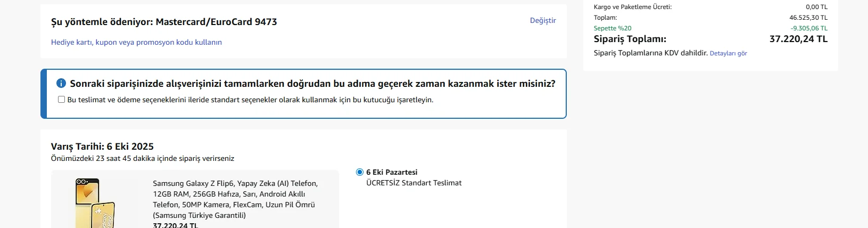Image resolution: width=868 pixels, height=228 pixels.
Task: Click the ÜCRETSİZ Standart Teslimat text
Action: (x=414, y=183)
